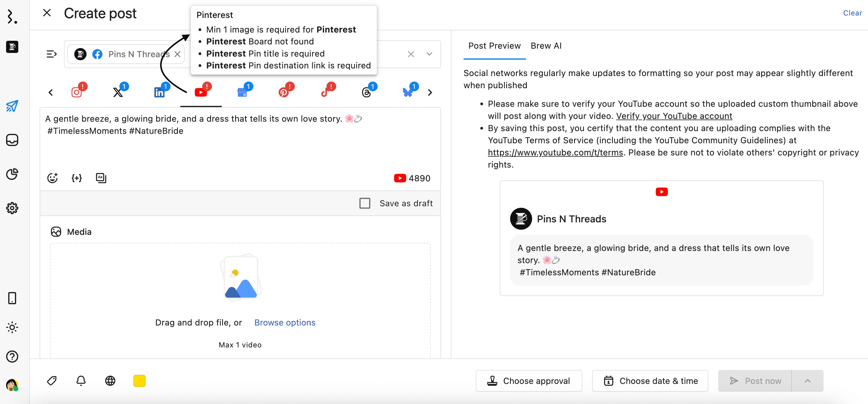Select the Instagram network tab icon
Screen dimensions: 868x404
(x=76, y=92)
